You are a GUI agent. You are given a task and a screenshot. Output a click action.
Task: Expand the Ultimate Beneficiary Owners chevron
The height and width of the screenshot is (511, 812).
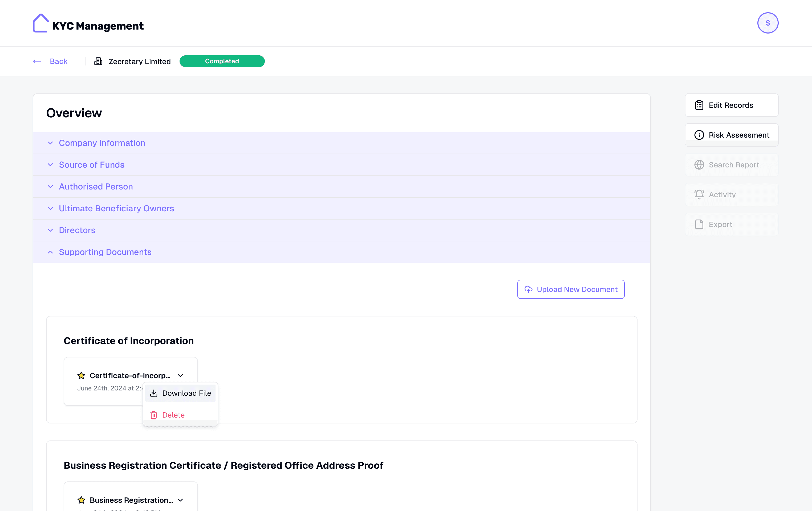[x=50, y=208]
